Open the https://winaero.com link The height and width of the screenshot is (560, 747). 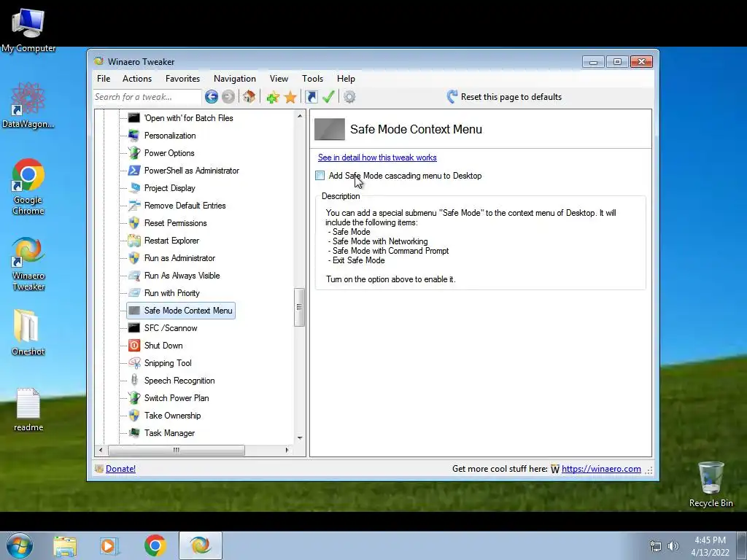pyautogui.click(x=601, y=469)
